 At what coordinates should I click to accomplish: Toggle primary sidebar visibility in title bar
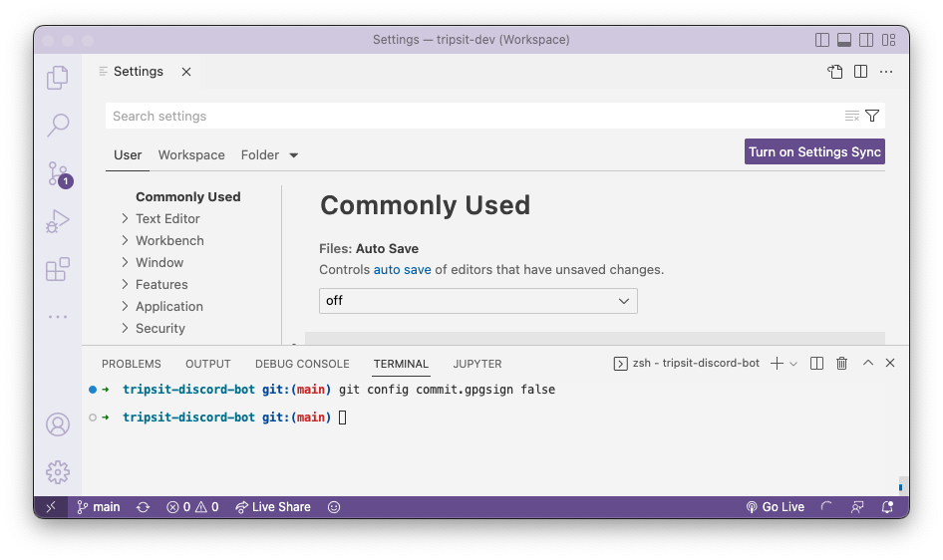click(x=822, y=40)
